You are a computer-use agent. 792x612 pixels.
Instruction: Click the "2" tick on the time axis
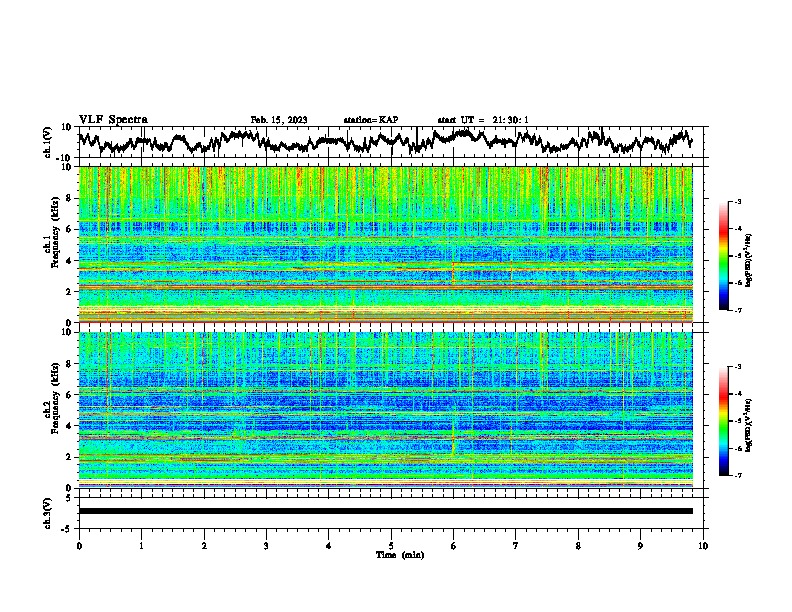pyautogui.click(x=204, y=546)
